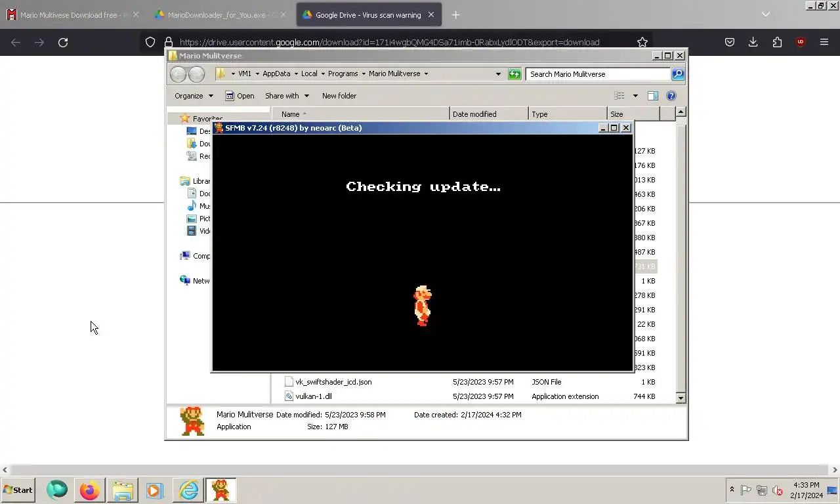
Task: Select VM1 in the breadcrumb path
Action: point(245,73)
